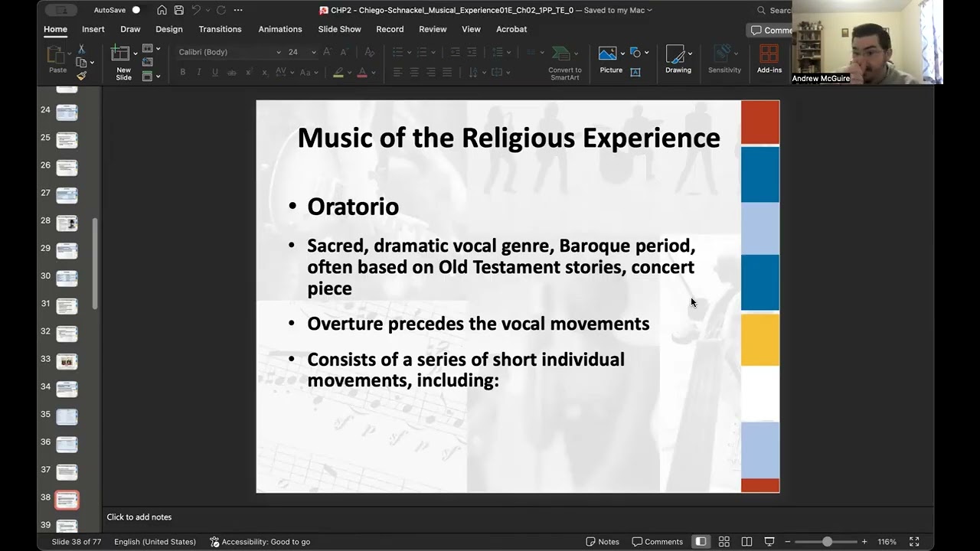Image resolution: width=980 pixels, height=551 pixels.
Task: Click the Save disk icon
Action: [178, 10]
